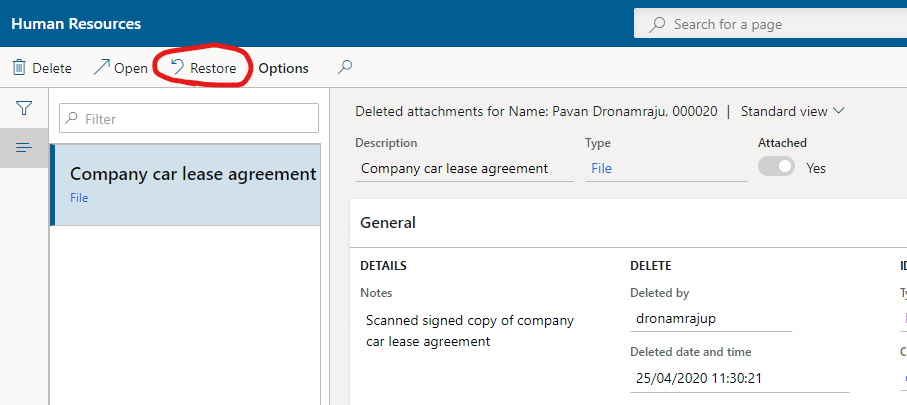Show filters using the funnel icon
907x405 pixels.
point(24,108)
